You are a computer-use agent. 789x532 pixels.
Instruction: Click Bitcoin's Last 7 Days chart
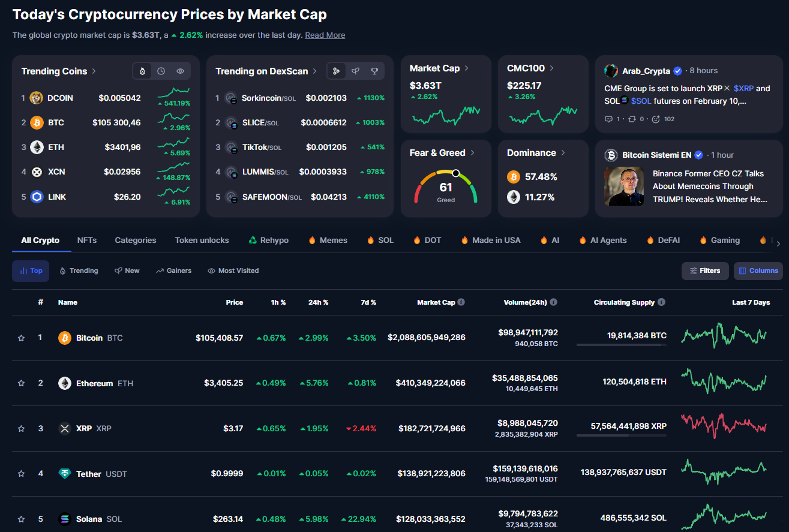pyautogui.click(x=724, y=335)
